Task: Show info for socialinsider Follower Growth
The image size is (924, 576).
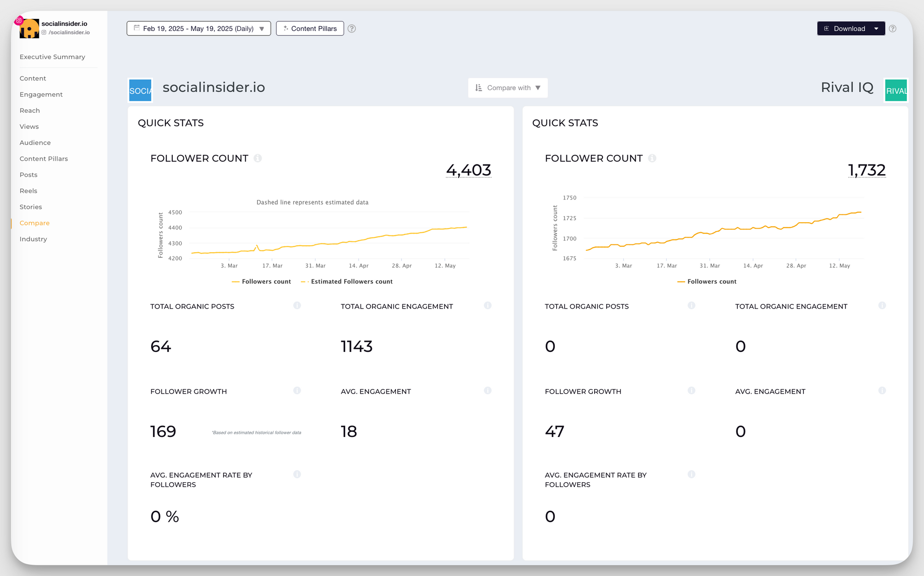Action: coord(297,390)
